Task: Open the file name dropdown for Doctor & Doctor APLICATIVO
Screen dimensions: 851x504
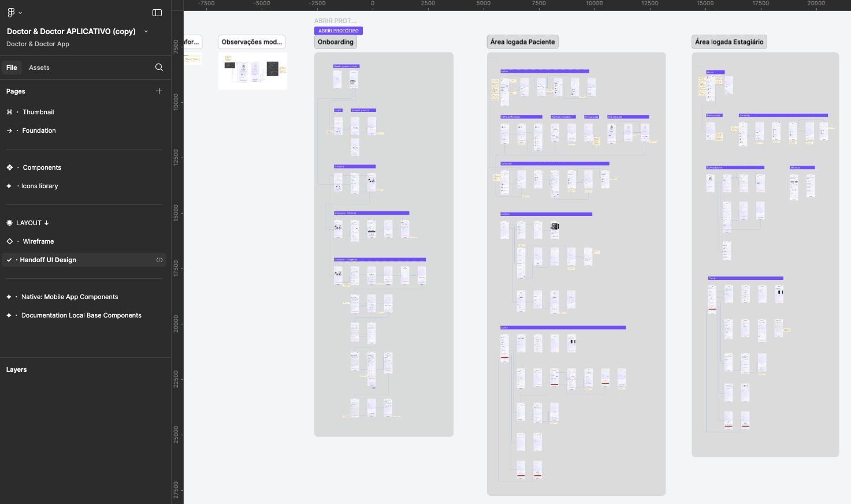Action: (x=146, y=32)
